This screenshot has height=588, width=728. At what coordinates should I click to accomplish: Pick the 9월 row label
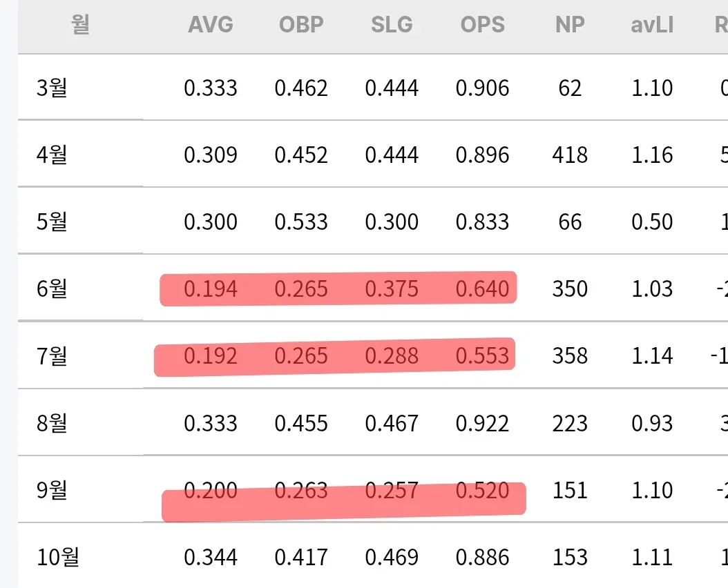(x=52, y=489)
